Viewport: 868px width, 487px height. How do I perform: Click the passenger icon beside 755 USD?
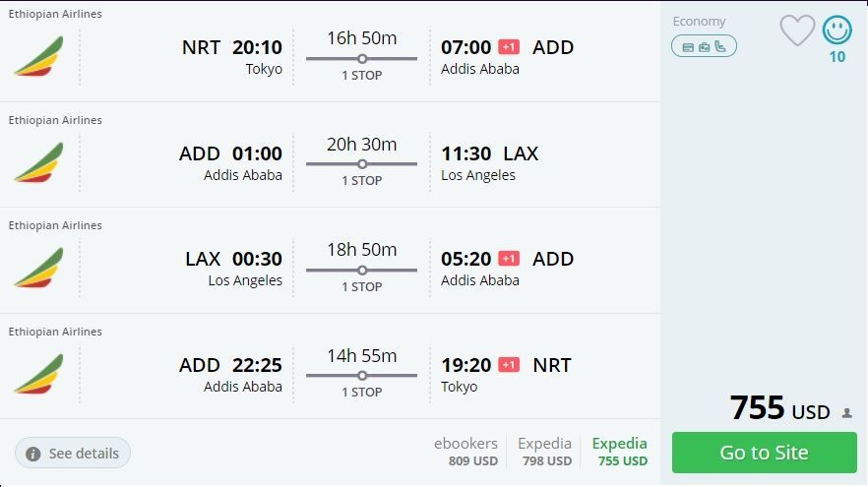pyautogui.click(x=847, y=413)
